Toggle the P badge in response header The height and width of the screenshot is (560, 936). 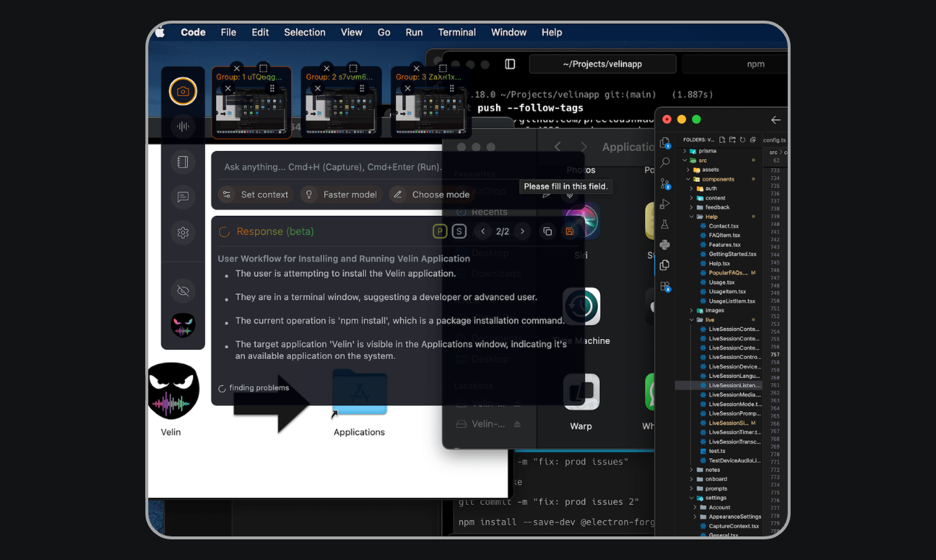click(440, 231)
